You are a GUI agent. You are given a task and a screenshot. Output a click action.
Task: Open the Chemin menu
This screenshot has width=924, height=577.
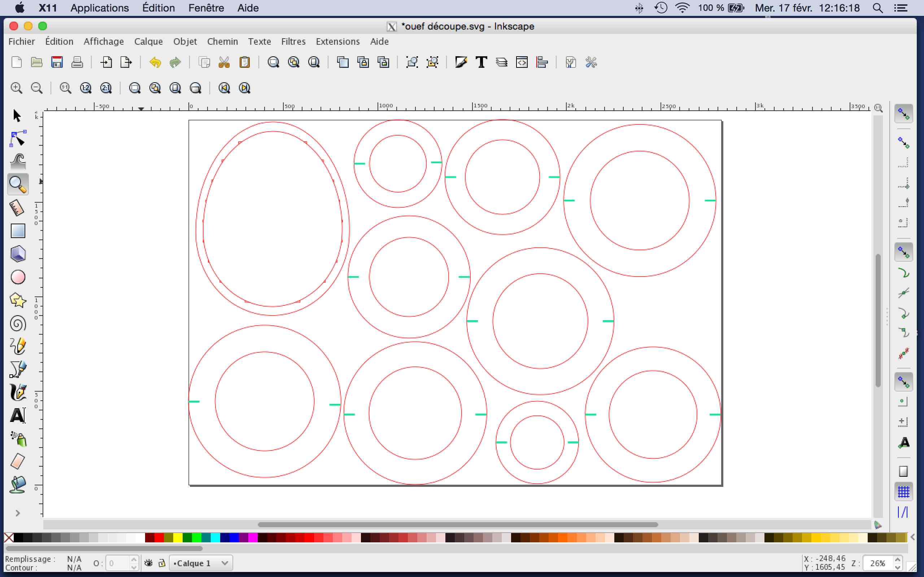click(222, 41)
